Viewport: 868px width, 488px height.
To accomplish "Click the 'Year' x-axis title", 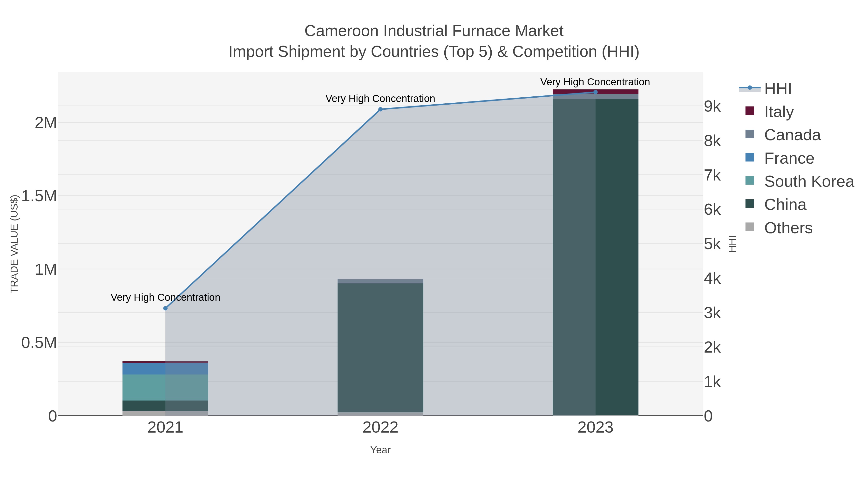I will click(x=380, y=450).
